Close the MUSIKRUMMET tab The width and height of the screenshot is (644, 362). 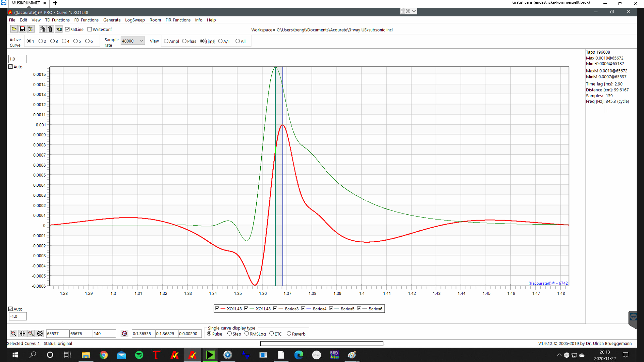45,3
